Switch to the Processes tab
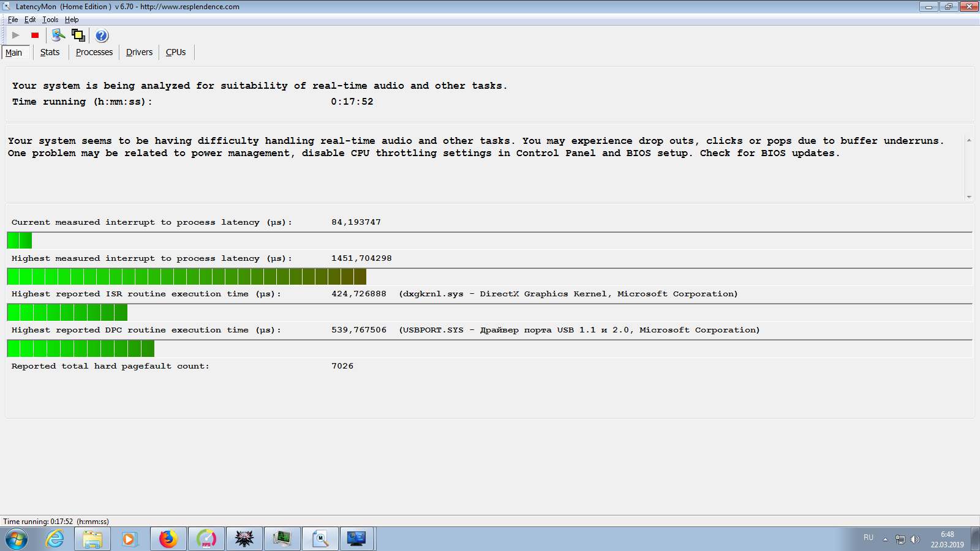 click(94, 53)
